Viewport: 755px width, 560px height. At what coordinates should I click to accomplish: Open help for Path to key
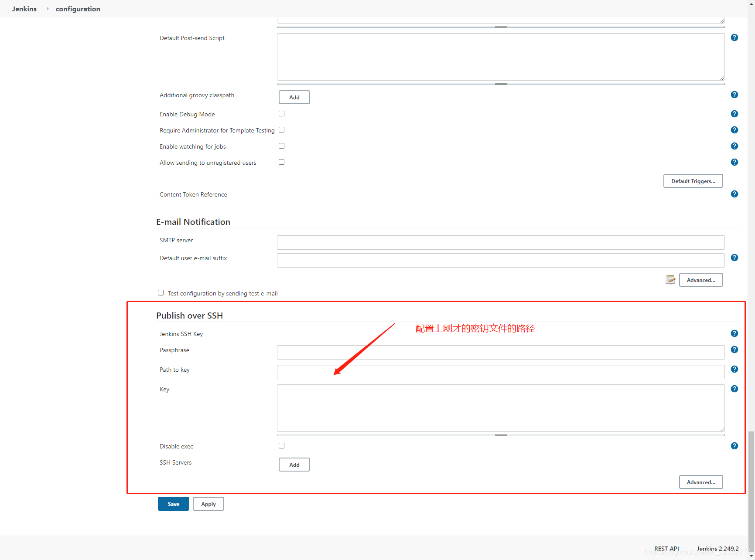click(x=734, y=369)
